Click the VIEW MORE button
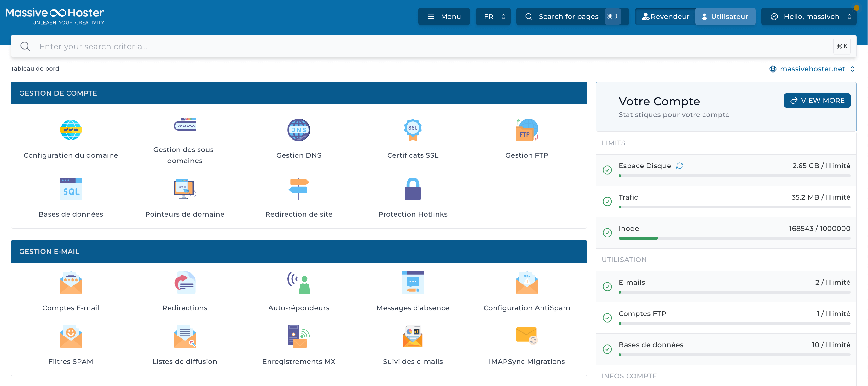This screenshot has height=386, width=868. [817, 100]
